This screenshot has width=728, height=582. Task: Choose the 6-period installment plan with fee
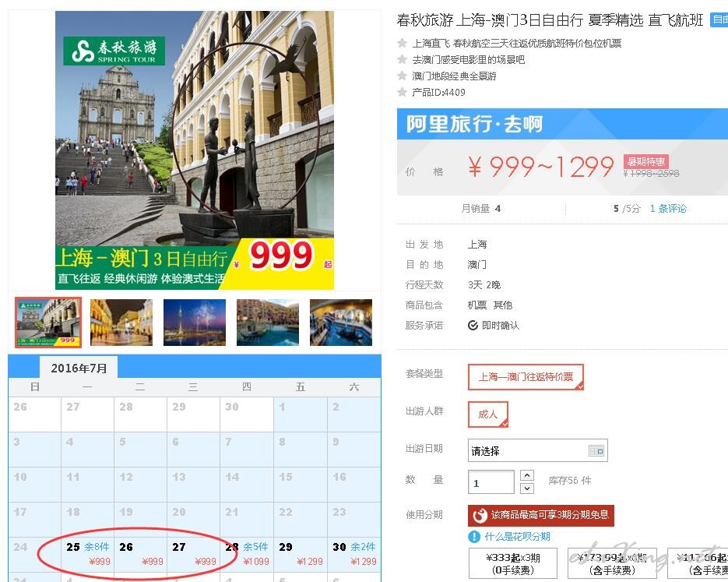(613, 563)
